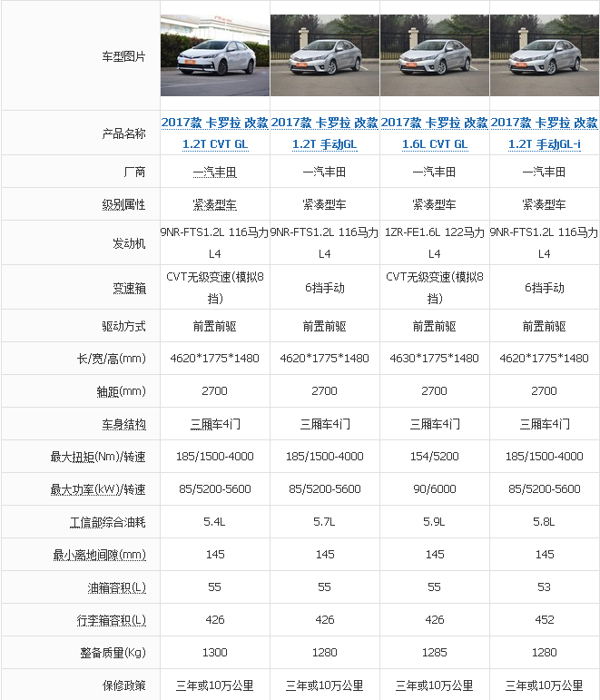The image size is (600, 700).
Task: Click the 车型图片 row label
Action: click(x=123, y=56)
